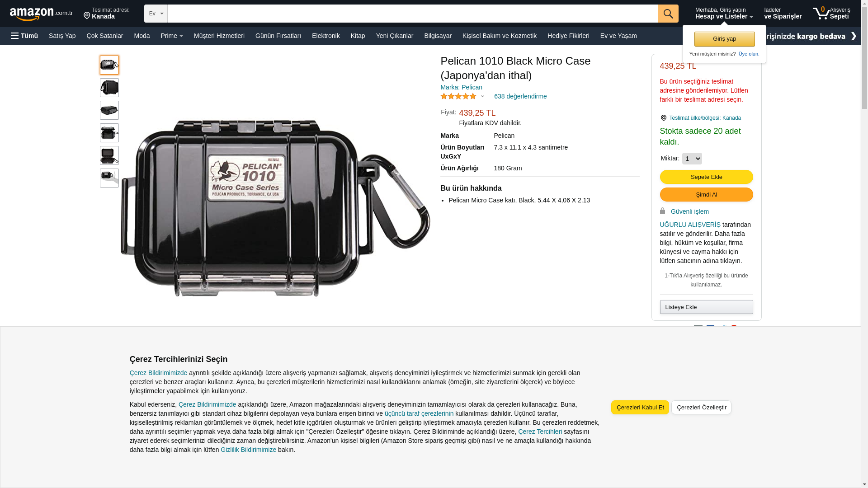Open the 638 değerlendirme reviews link
The height and width of the screenshot is (488, 868).
(520, 96)
